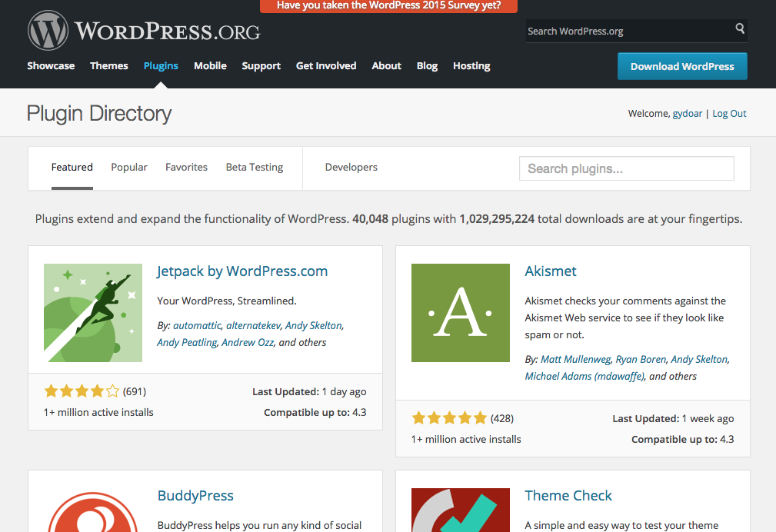The width and height of the screenshot is (776, 532).
Task: Log Out of WordPress.org
Action: click(728, 113)
